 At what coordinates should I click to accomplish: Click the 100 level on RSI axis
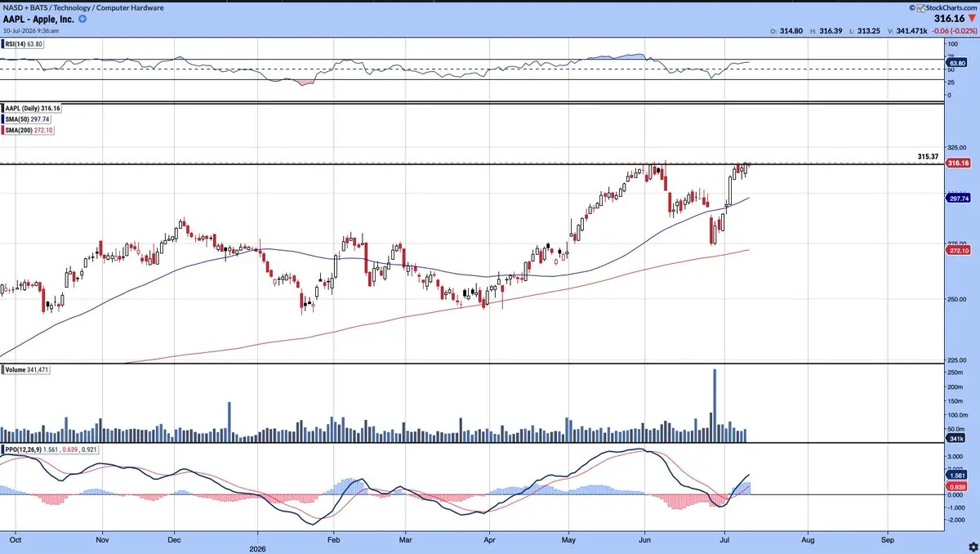[x=952, y=44]
